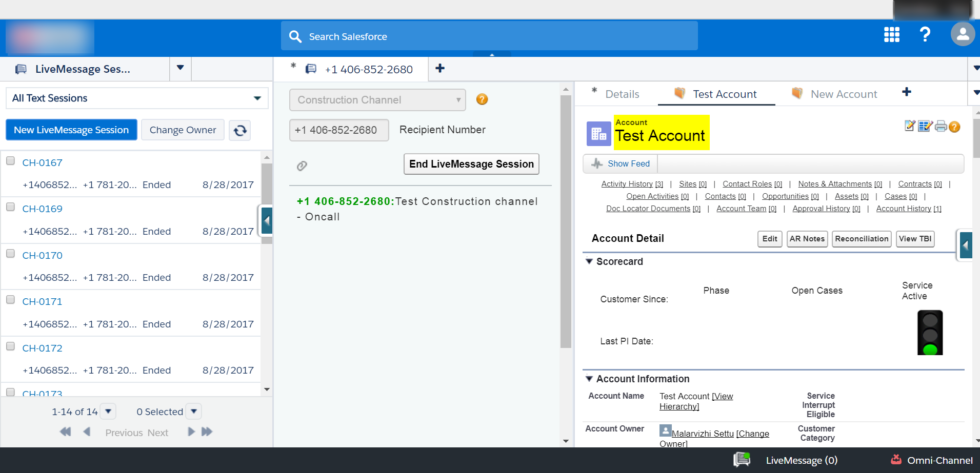
Task: Click the Omni-Channel status icon
Action: [896, 459]
